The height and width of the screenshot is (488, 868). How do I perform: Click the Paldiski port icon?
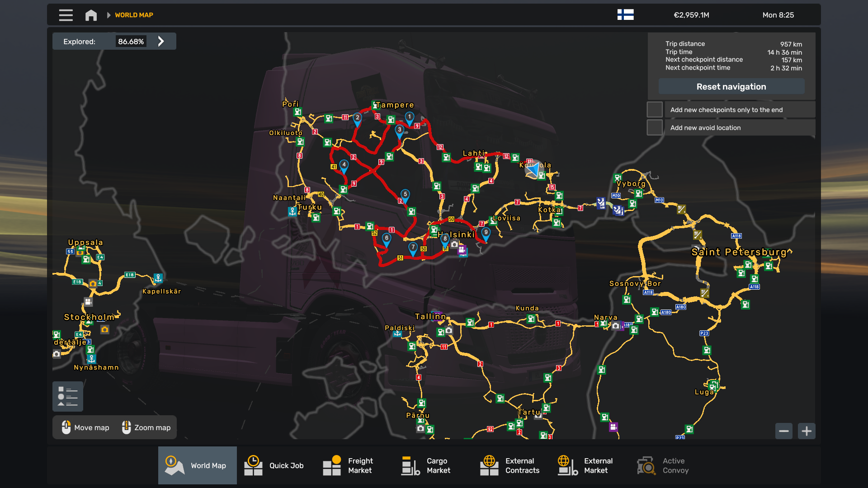(397, 333)
